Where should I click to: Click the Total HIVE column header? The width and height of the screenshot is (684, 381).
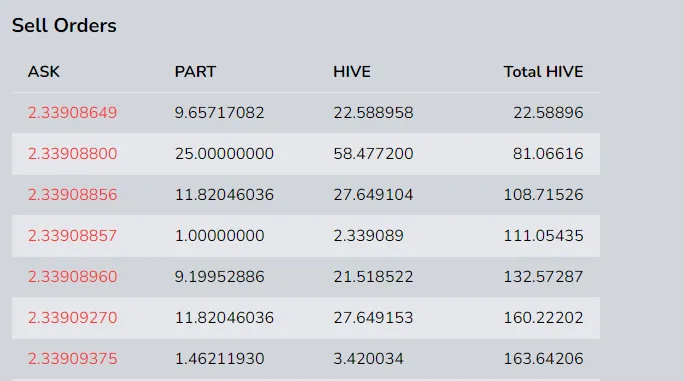(x=544, y=72)
